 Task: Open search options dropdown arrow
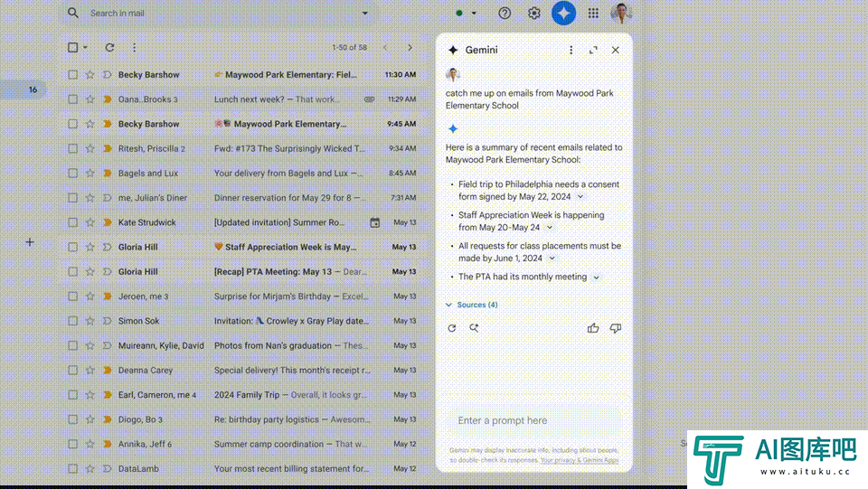[364, 13]
